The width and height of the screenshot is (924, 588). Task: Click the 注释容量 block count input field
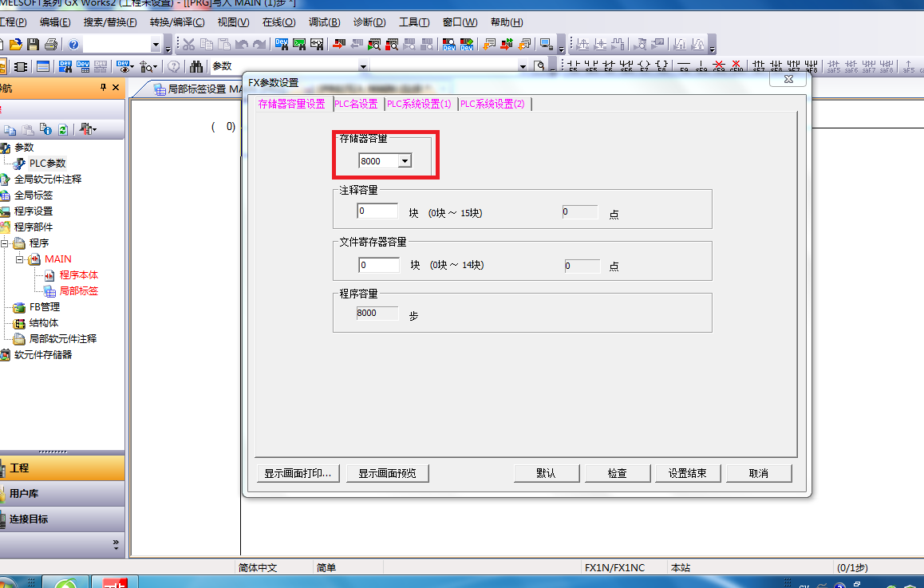377,211
